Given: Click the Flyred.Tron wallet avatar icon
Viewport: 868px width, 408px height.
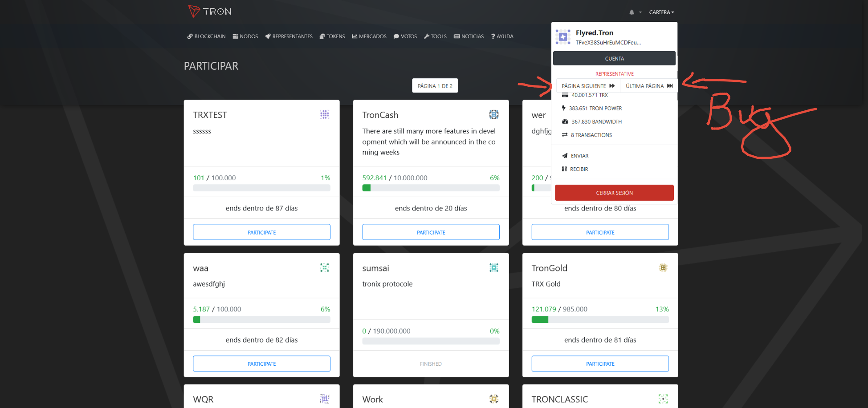Looking at the screenshot, I should [562, 37].
